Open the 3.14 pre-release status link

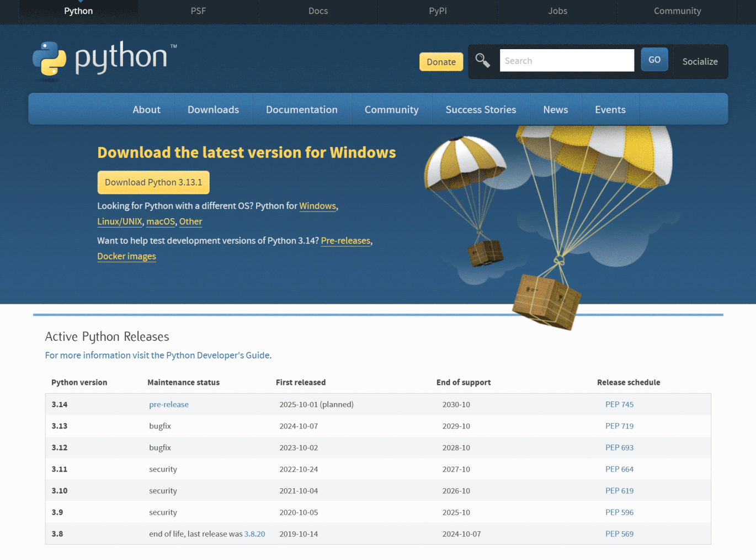(168, 404)
